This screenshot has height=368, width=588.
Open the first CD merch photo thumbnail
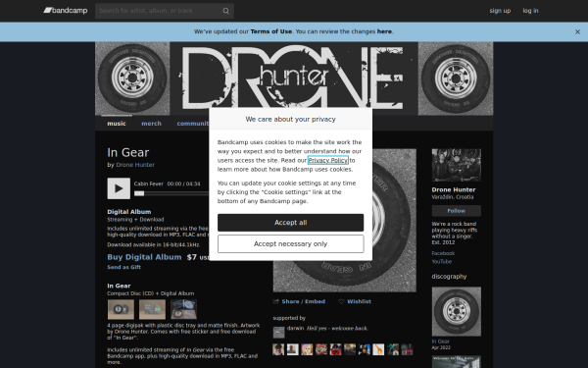pos(121,309)
